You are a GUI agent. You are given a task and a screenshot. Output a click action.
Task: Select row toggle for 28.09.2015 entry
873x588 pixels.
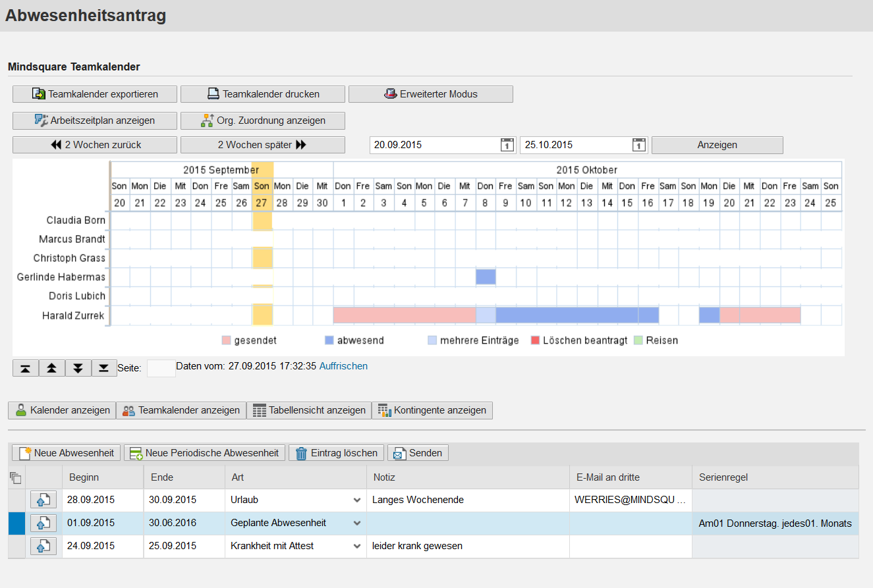coord(16,500)
